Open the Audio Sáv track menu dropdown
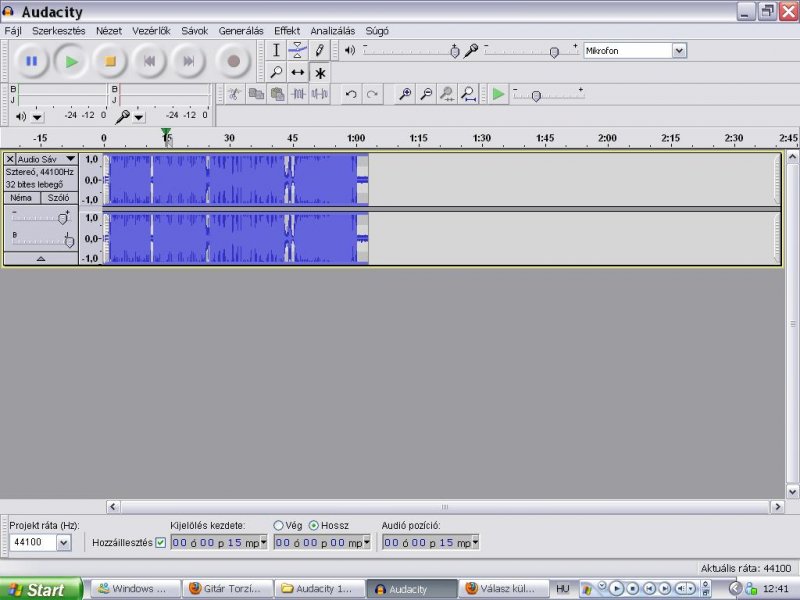800x600 pixels. tap(71, 159)
